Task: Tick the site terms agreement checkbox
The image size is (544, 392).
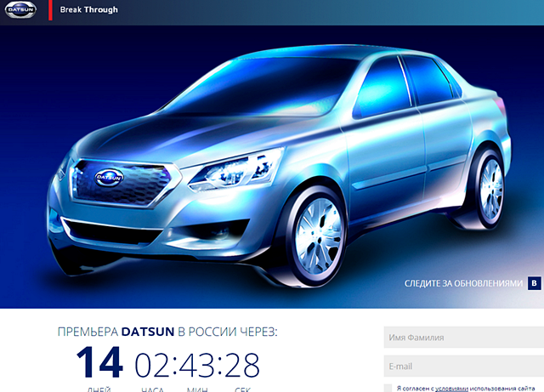Action: click(x=388, y=388)
